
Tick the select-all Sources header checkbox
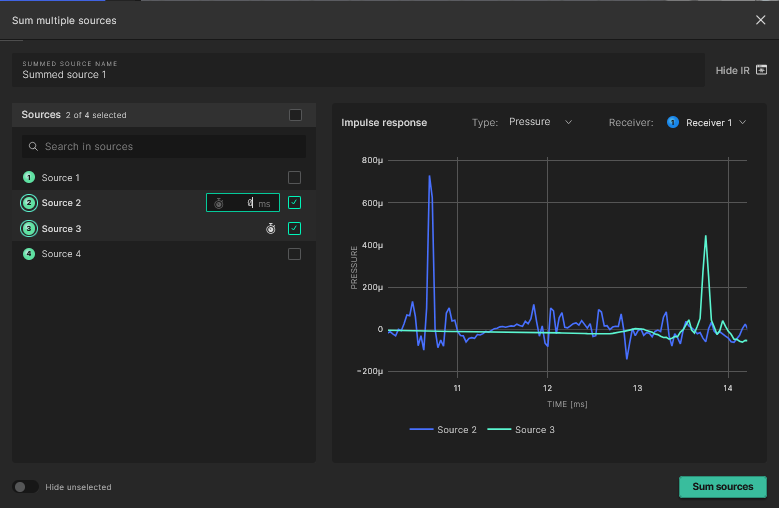click(x=295, y=115)
